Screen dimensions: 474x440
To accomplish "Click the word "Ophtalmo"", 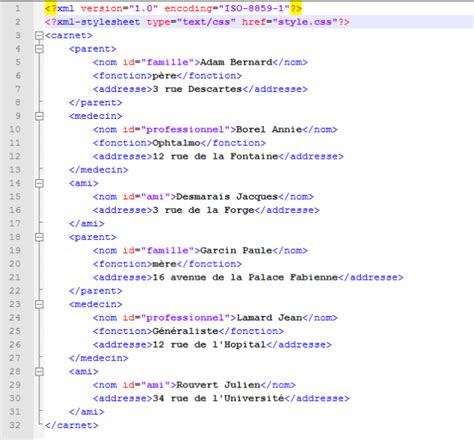I will (176, 143).
